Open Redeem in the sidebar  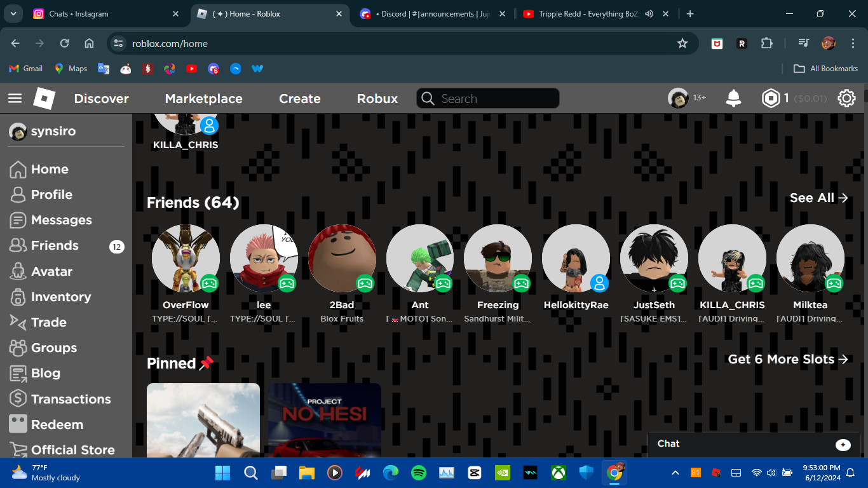coord(46,424)
